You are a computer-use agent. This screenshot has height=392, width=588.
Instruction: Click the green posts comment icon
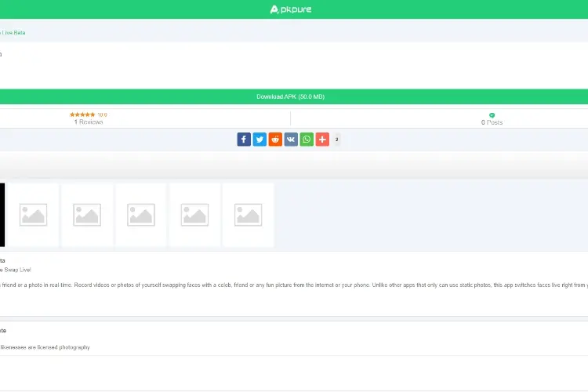pyautogui.click(x=492, y=115)
